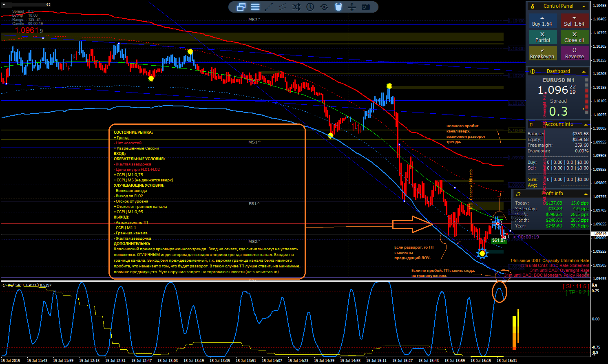
Task: Click the Drawdown value 0.00%
Action: (x=581, y=151)
